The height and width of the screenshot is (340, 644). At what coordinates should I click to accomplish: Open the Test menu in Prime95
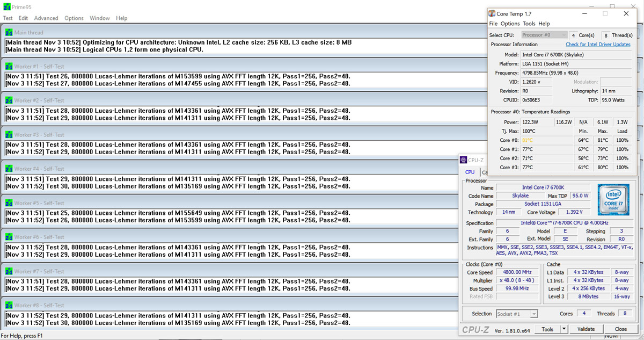click(x=8, y=18)
